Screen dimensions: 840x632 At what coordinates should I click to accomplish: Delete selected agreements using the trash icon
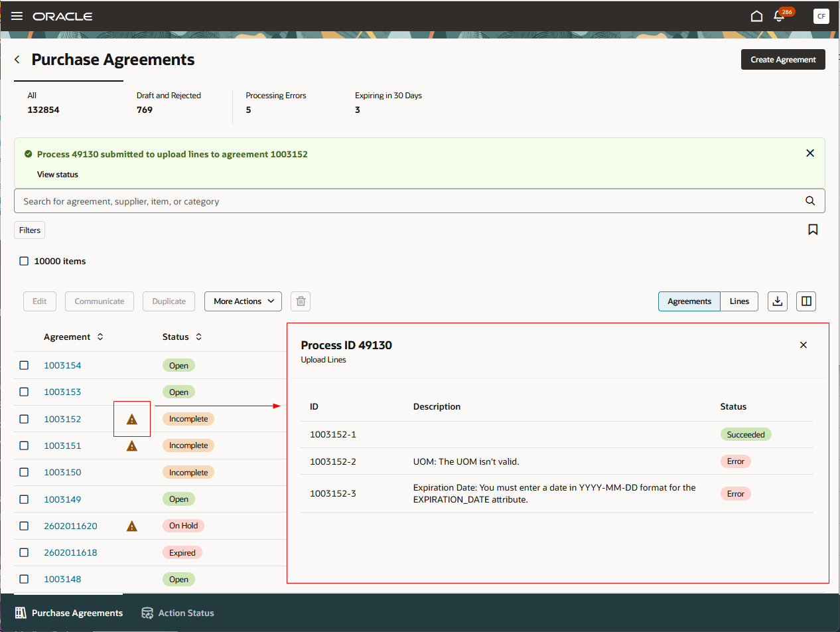[x=300, y=301]
